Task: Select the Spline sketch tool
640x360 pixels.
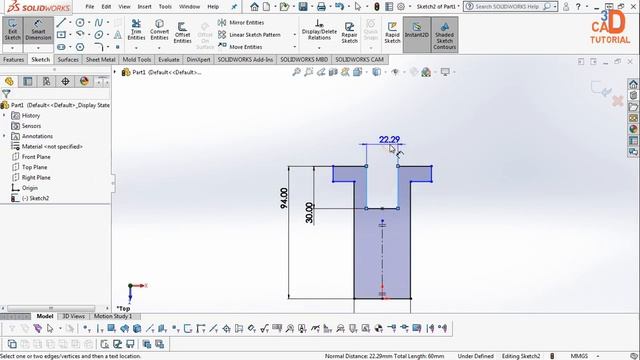Action: coord(98,22)
